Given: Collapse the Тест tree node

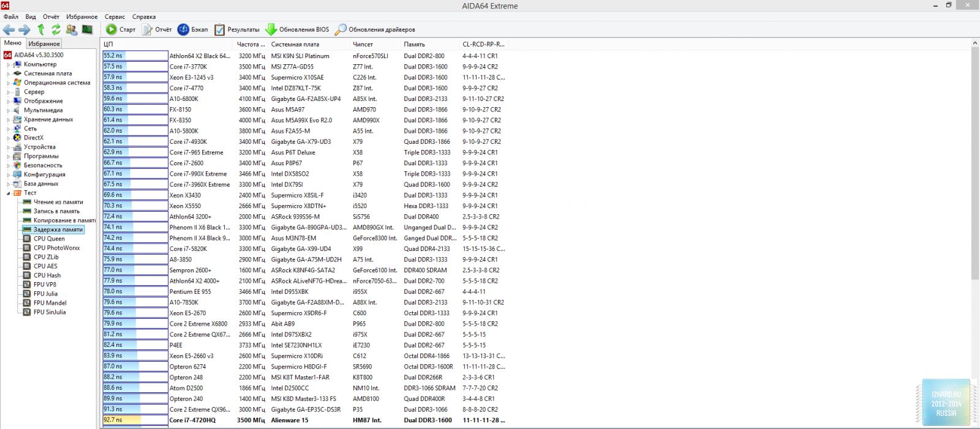Looking at the screenshot, I should [x=8, y=193].
